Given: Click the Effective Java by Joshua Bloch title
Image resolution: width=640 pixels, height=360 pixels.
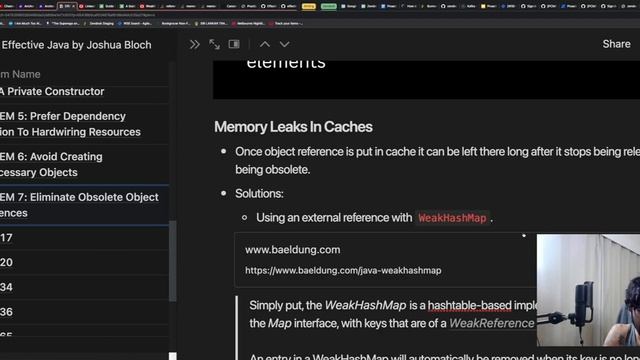Looking at the screenshot, I should [76, 45].
